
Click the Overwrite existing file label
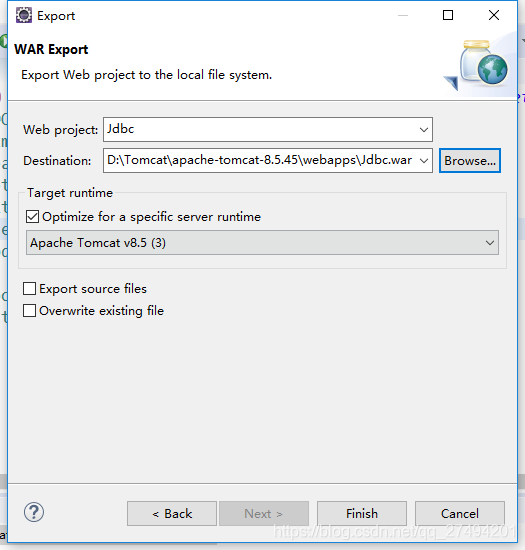click(x=101, y=311)
